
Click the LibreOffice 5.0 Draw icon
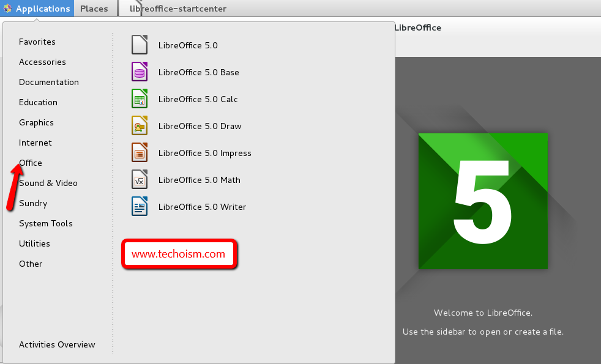coord(140,125)
